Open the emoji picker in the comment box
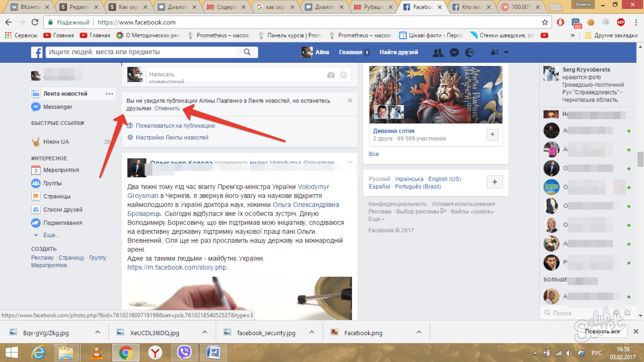 click(344, 75)
